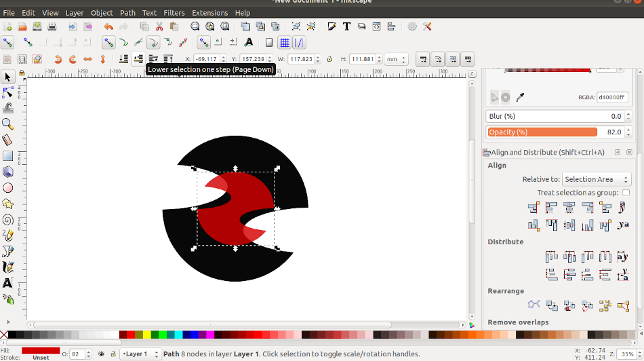644x361 pixels.
Task: Click the red Fill indicator swatch
Action: (41, 351)
